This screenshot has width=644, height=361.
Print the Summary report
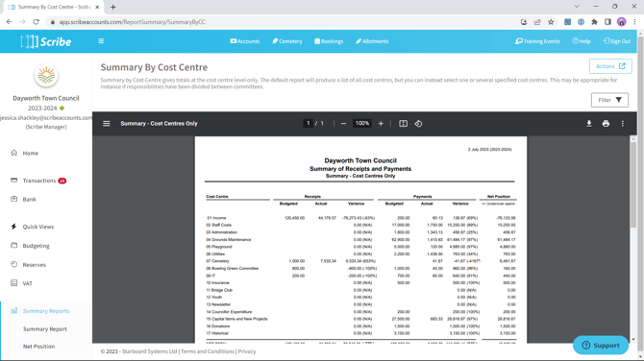[606, 124]
